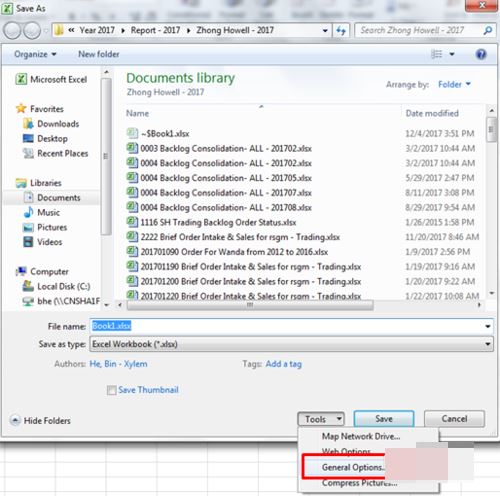500x496 pixels.
Task: Click the Cancel button
Action: tap(454, 419)
